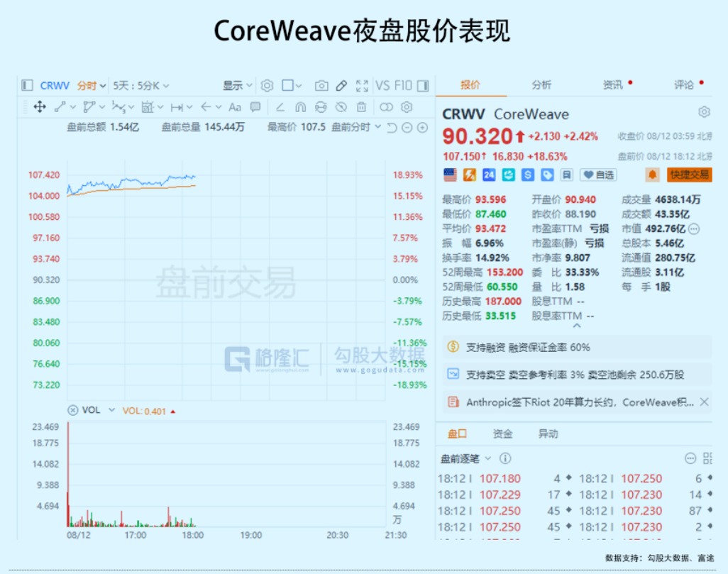Hide all drawings with crossed-eye icon
Image resolution: width=728 pixels, height=574 pixels.
point(341,107)
